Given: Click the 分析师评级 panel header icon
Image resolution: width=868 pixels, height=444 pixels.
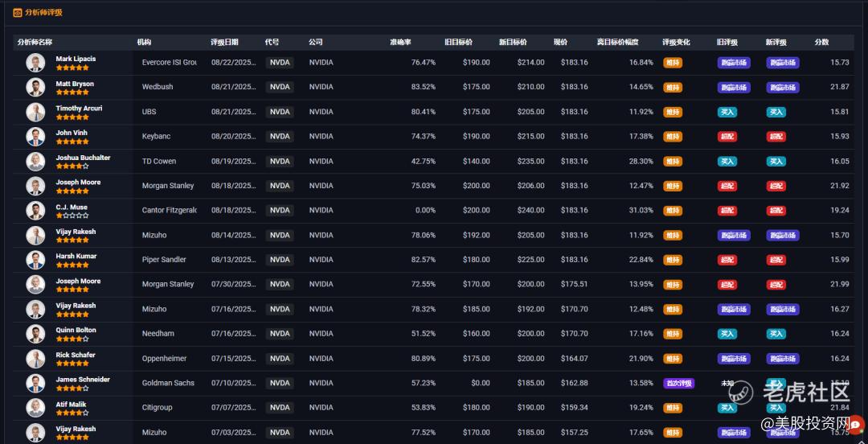Looking at the screenshot, I should click(x=17, y=12).
